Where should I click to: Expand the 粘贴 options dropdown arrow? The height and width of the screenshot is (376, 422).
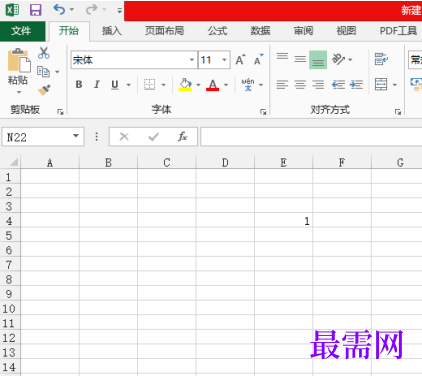(x=19, y=92)
